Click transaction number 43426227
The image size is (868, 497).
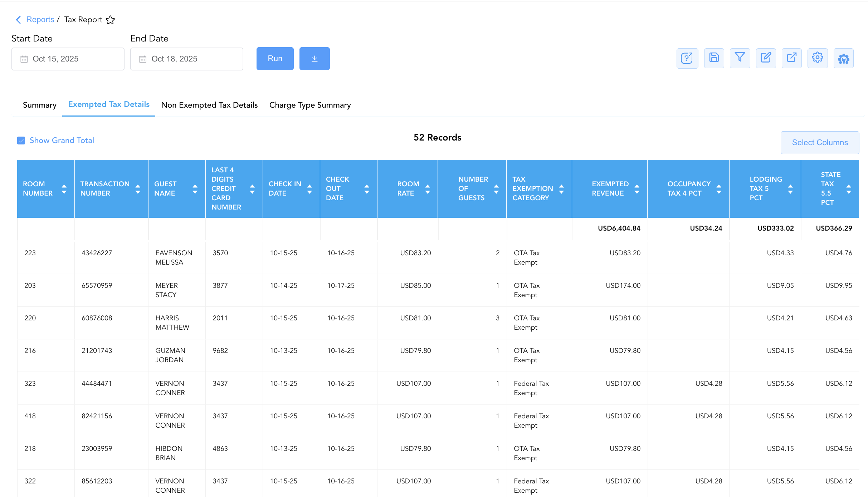pyautogui.click(x=97, y=253)
